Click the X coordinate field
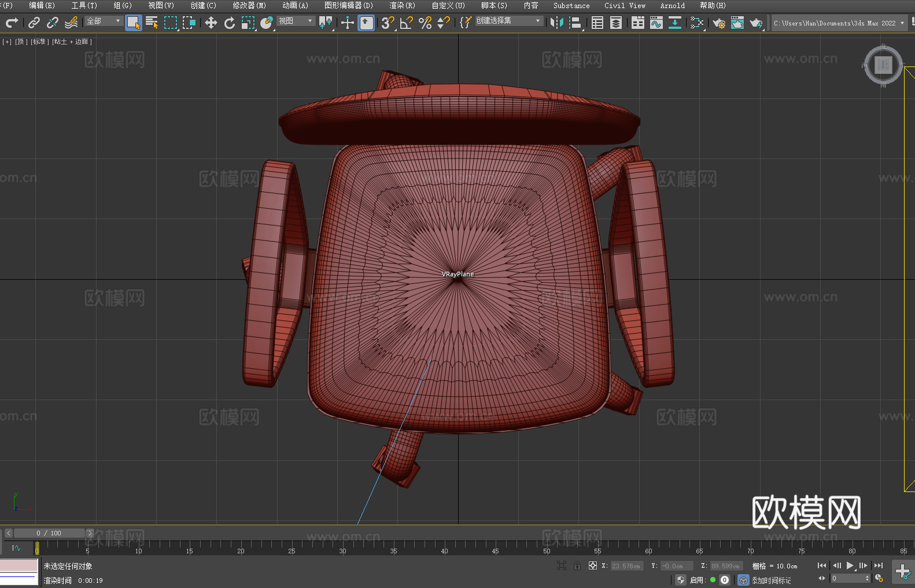 coord(626,566)
